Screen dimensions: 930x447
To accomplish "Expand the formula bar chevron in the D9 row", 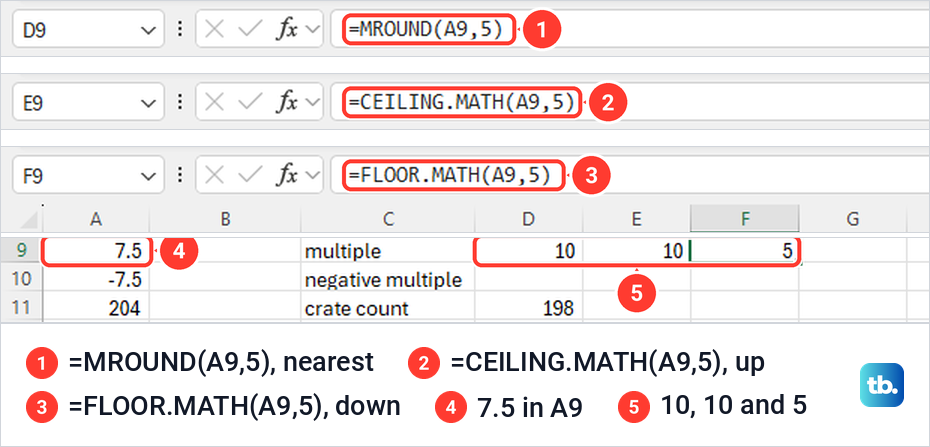I will click(x=312, y=30).
